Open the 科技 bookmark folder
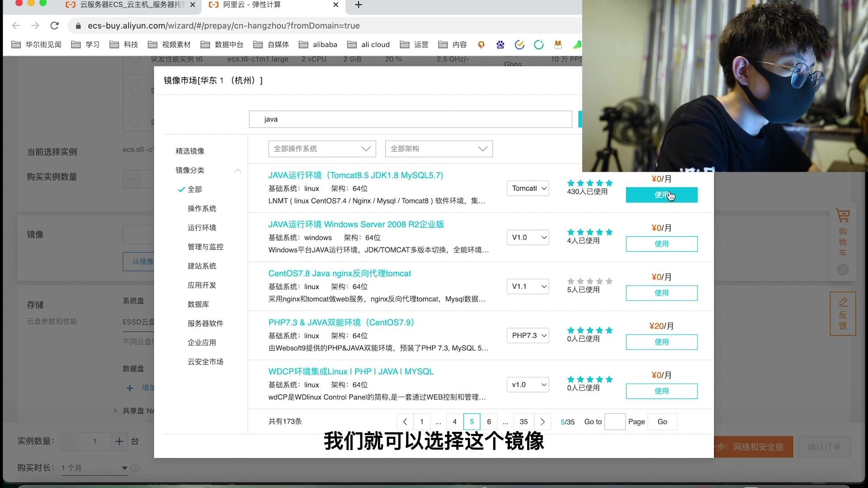This screenshot has height=488, width=868. coord(124,44)
